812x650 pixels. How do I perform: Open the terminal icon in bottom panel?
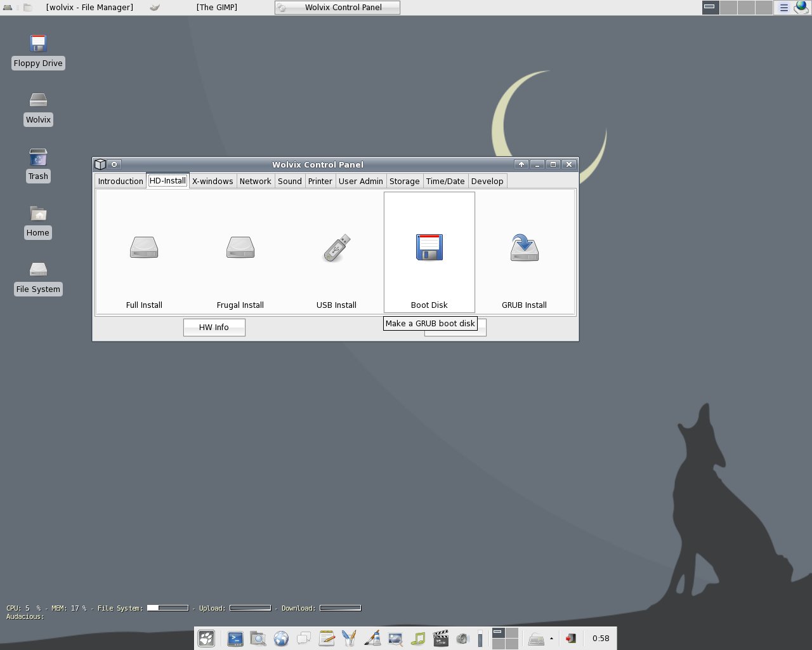[235, 639]
